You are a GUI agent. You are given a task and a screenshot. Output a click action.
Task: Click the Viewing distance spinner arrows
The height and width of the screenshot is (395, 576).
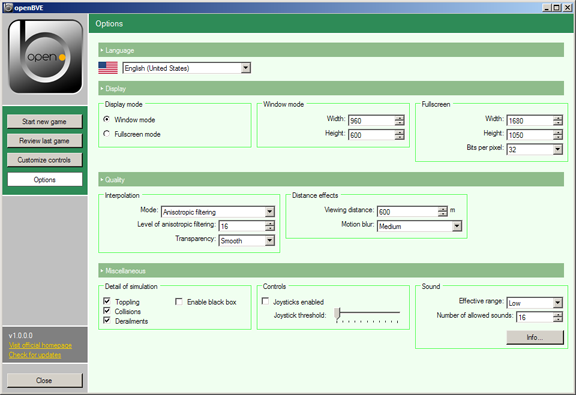point(443,212)
